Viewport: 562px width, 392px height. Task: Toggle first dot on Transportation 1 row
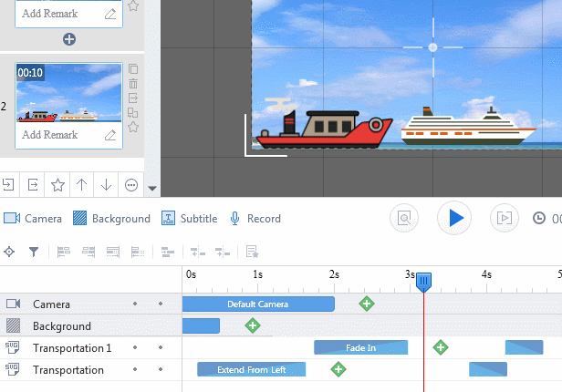coord(135,348)
